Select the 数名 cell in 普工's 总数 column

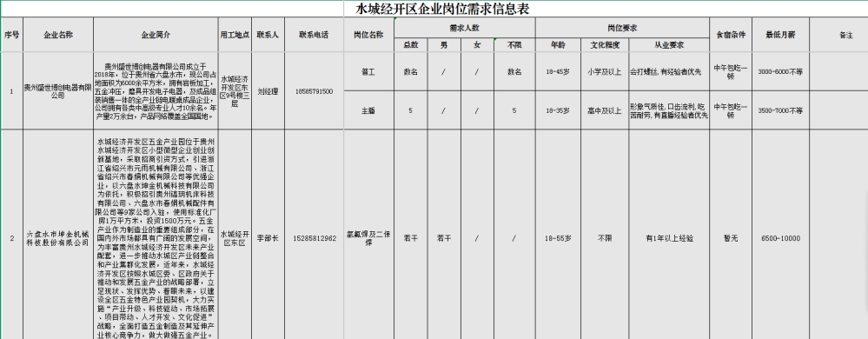(411, 71)
